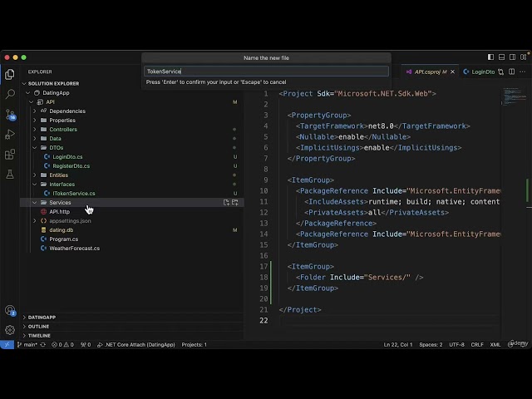This screenshot has height=399, width=532.
Task: Open the Search view icon
Action: 10,94
